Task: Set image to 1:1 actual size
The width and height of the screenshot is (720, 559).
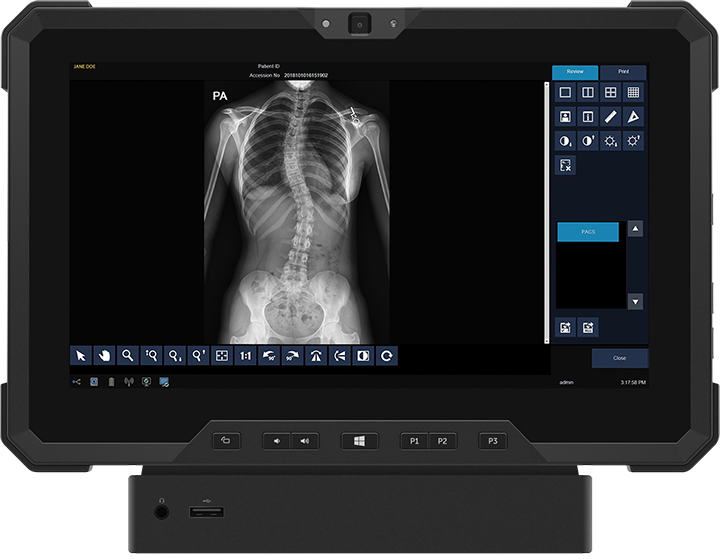Action: pos(245,355)
